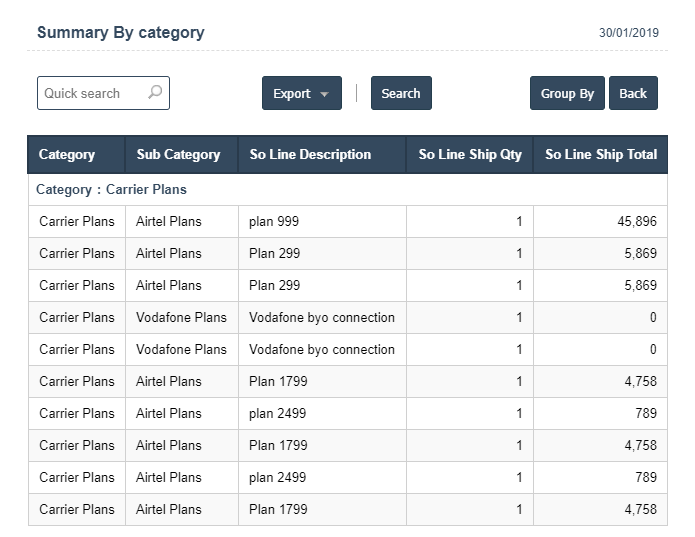The width and height of the screenshot is (695, 537).
Task: Sort by So Line Ship Qty header
Action: pos(470,154)
